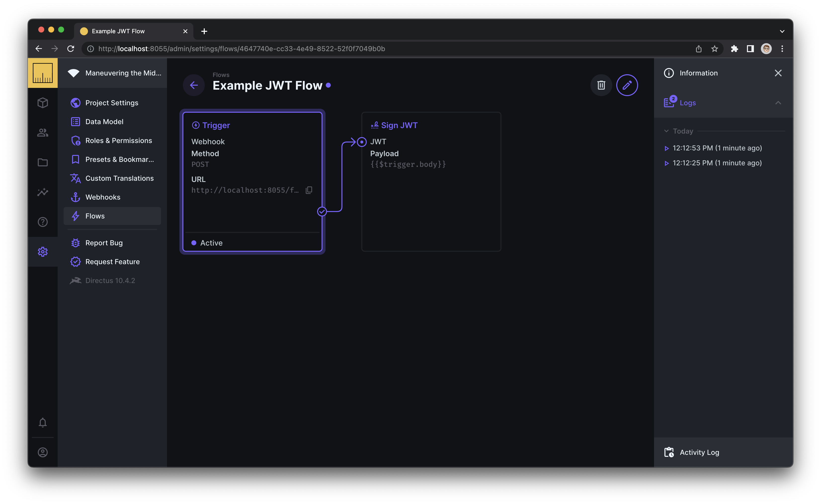Click the yellow Directus project logo
Viewport: 821px width, 504px height.
pos(43,73)
